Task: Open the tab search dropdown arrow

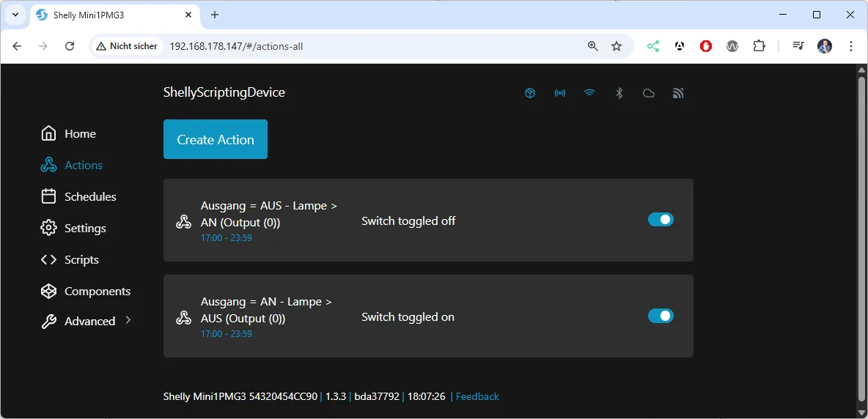Action: point(15,15)
